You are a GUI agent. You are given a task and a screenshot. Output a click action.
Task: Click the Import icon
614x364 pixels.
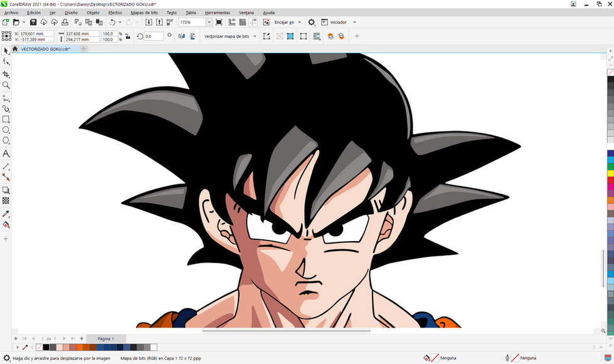[x=149, y=23]
